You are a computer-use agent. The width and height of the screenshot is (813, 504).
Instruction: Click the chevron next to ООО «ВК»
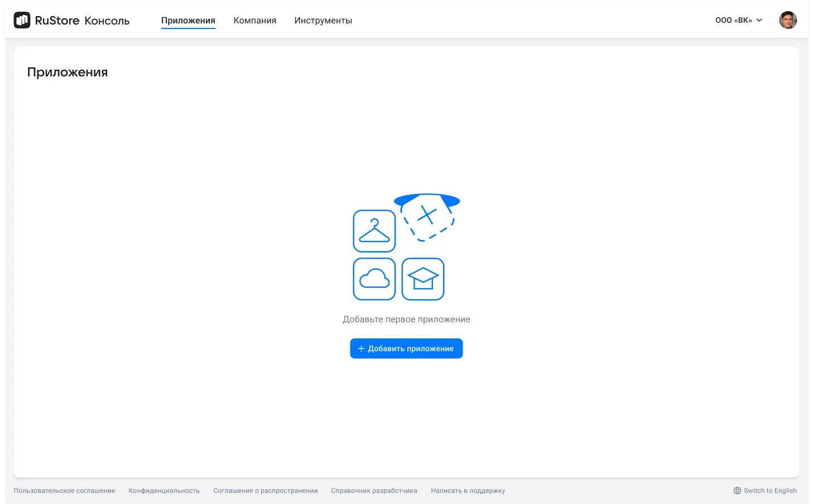point(759,21)
